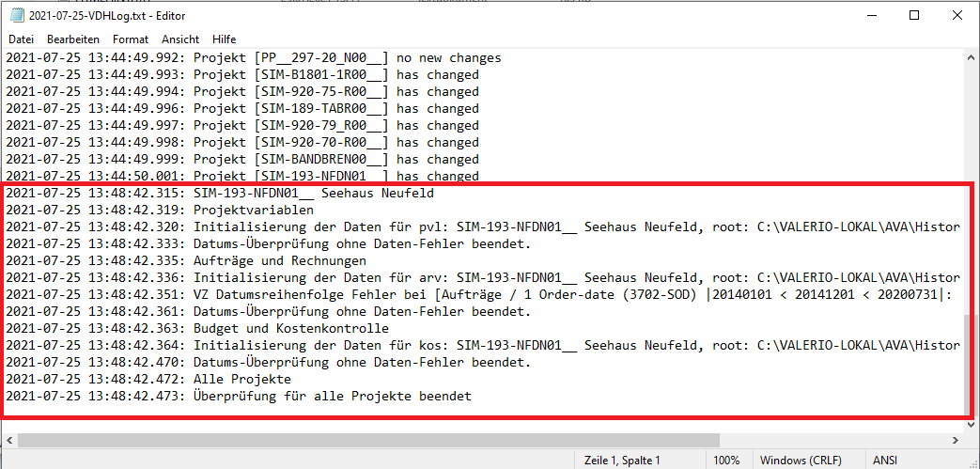Close the VDHLog.txt Editor window
The width and height of the screenshot is (980, 469).
point(957,16)
